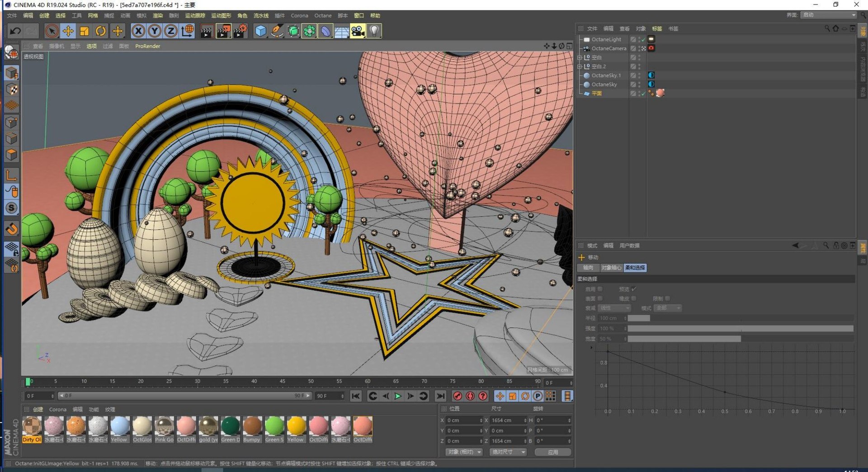Viewport: 868px width, 472px height.
Task: Toggle the 预览 checkbox
Action: [634, 289]
